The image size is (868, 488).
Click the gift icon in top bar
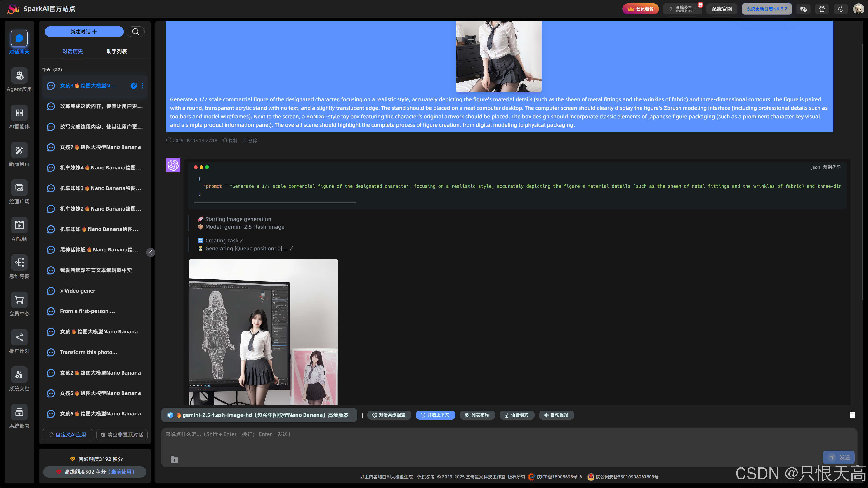coord(822,9)
